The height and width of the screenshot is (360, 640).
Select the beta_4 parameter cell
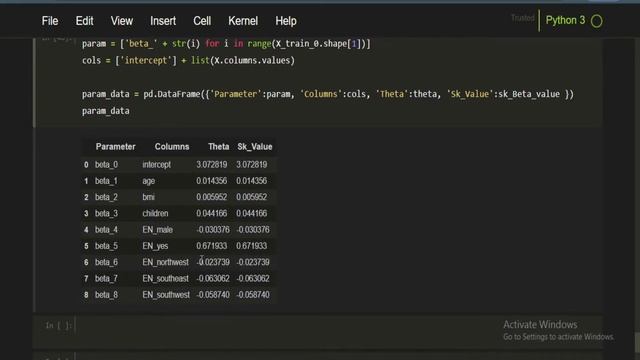coord(107,230)
